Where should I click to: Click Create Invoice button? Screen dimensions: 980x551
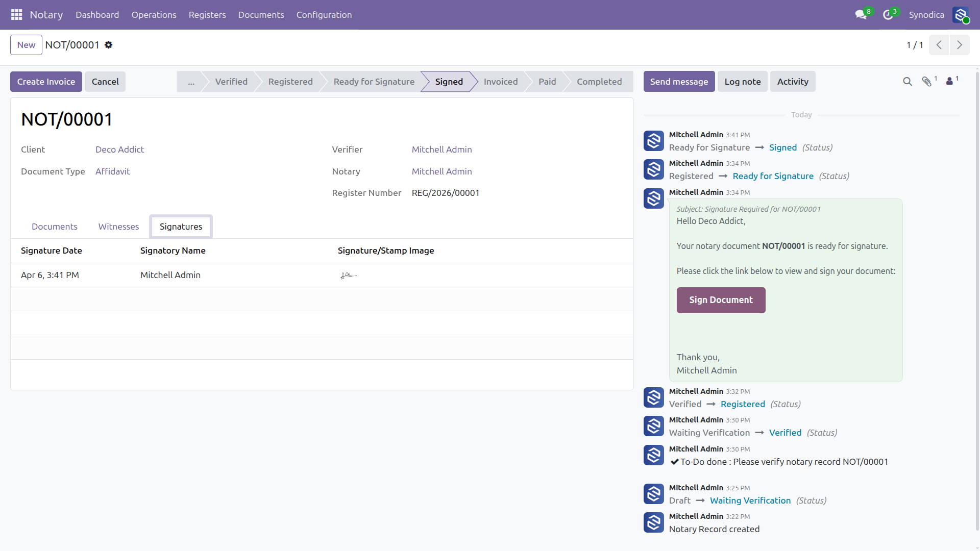point(46,82)
